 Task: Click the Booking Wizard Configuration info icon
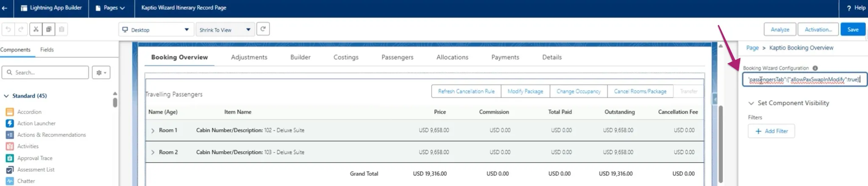click(x=815, y=68)
